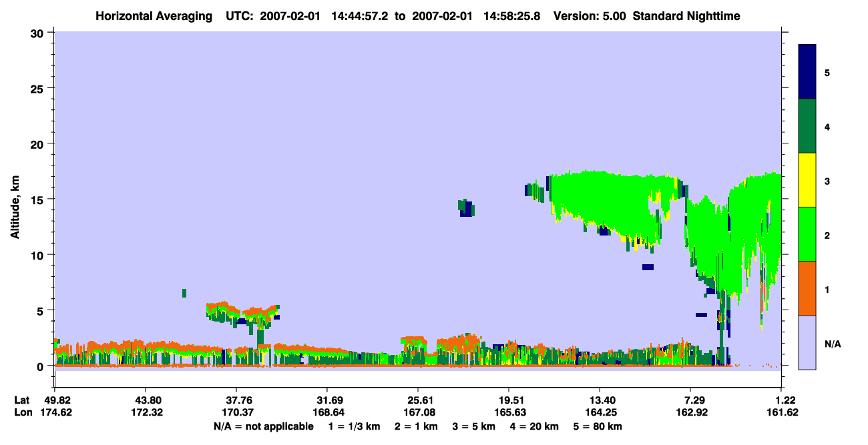868x445 pixels.
Task: Click the small green mark near 6.5 km altitude
Action: [184, 293]
